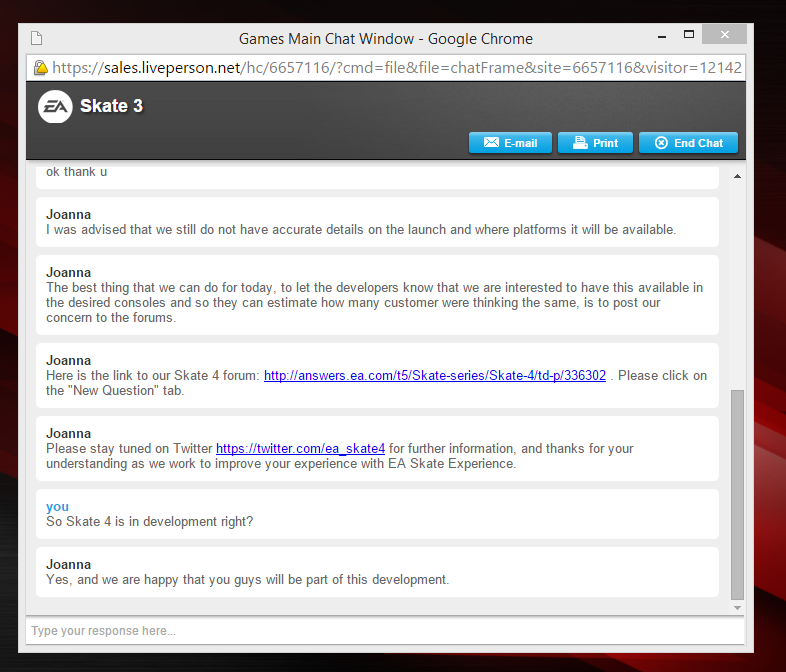This screenshot has width=786, height=672.
Task: Close the Chrome chat window
Action: [724, 35]
